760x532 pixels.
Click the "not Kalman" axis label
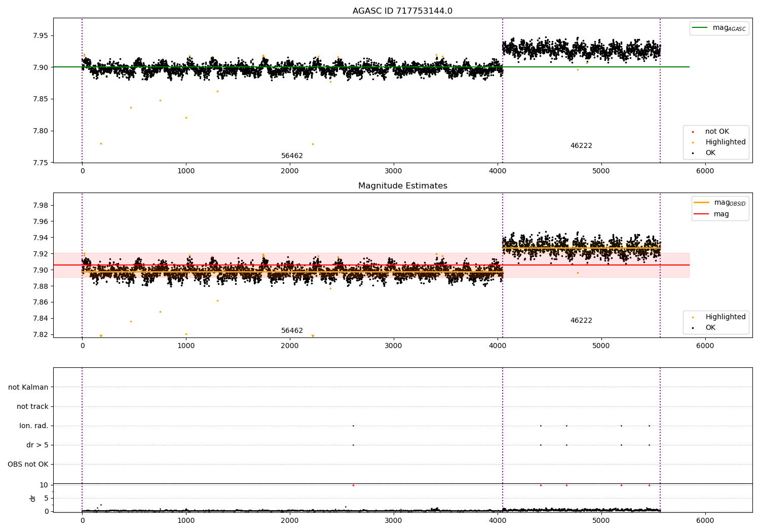point(28,388)
